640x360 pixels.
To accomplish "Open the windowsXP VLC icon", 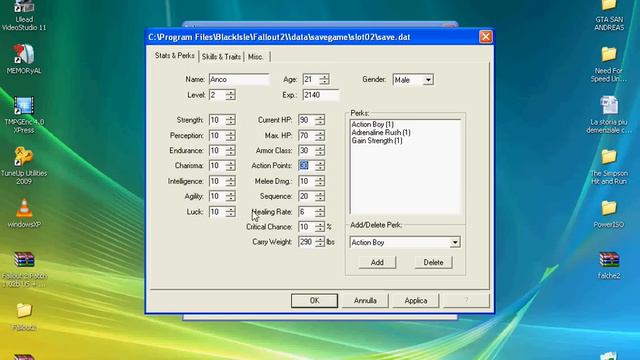I will click(x=24, y=213).
